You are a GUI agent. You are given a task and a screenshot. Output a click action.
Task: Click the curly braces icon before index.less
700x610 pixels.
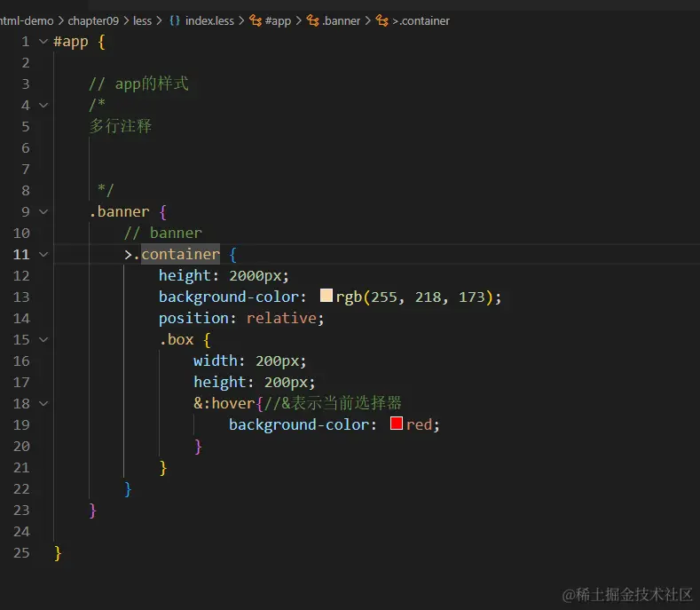point(175,20)
